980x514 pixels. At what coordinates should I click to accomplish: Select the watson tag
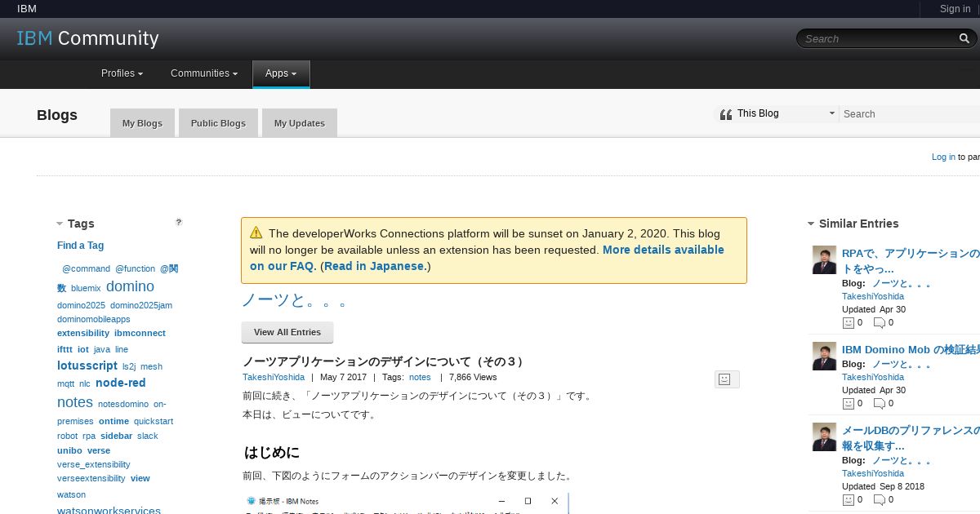tap(71, 494)
